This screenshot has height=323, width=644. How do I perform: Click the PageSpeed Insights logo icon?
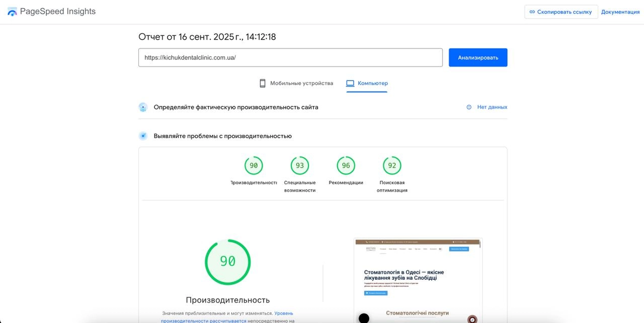point(12,12)
